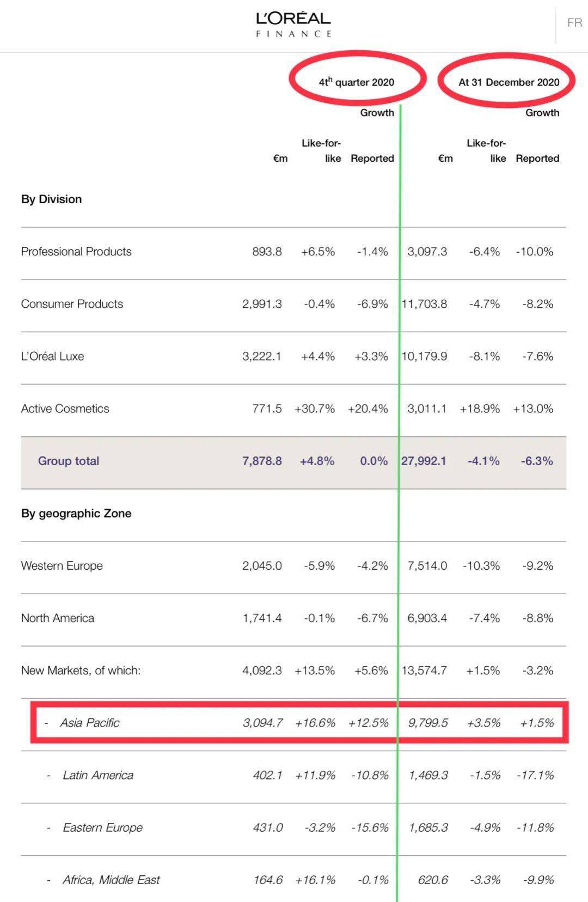Screen dimensions: 588x902
Task: Click the By geographic Zone section heading
Action: [76, 514]
